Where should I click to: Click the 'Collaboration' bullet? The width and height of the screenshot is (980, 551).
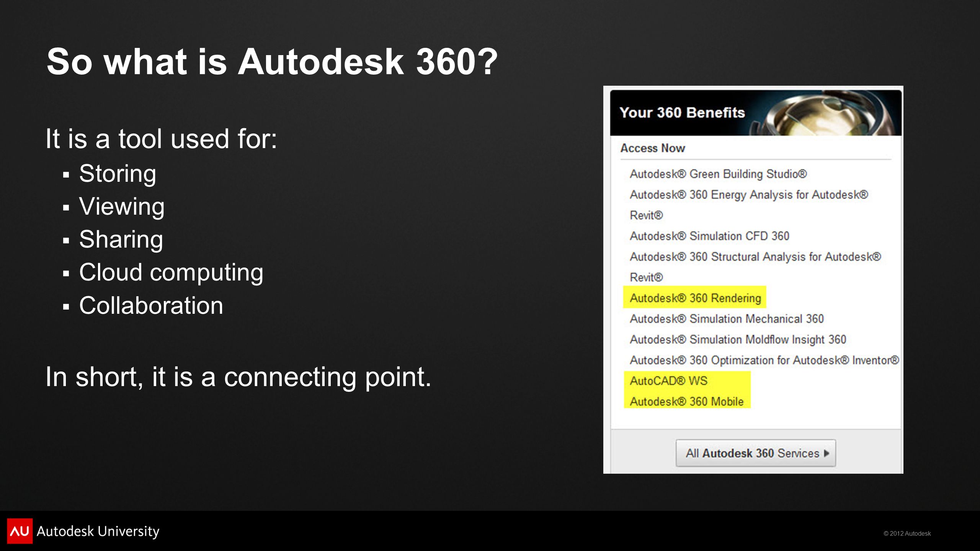(x=151, y=306)
